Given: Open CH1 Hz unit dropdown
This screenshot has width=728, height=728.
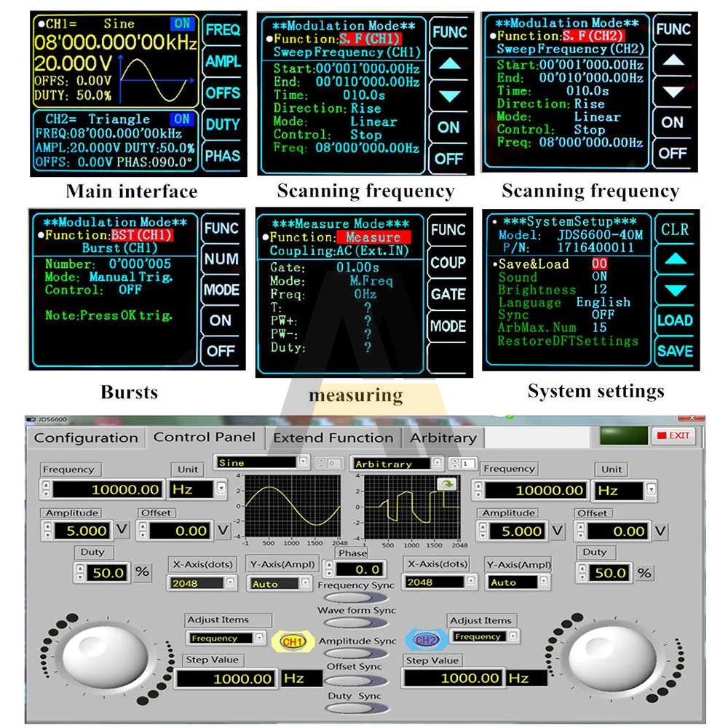Looking at the screenshot, I should coord(221,488).
